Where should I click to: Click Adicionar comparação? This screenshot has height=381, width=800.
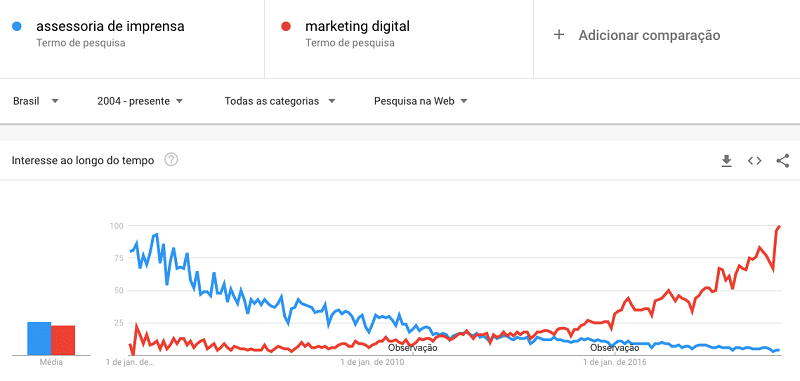coord(649,35)
